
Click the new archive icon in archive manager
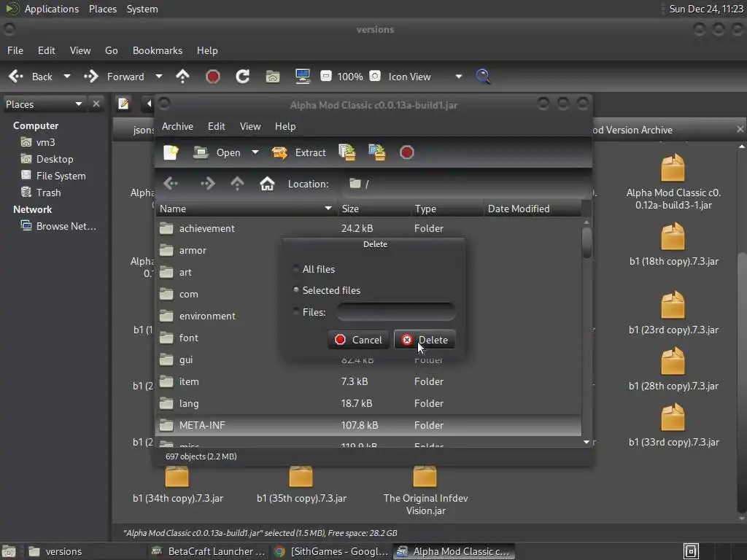click(x=171, y=152)
